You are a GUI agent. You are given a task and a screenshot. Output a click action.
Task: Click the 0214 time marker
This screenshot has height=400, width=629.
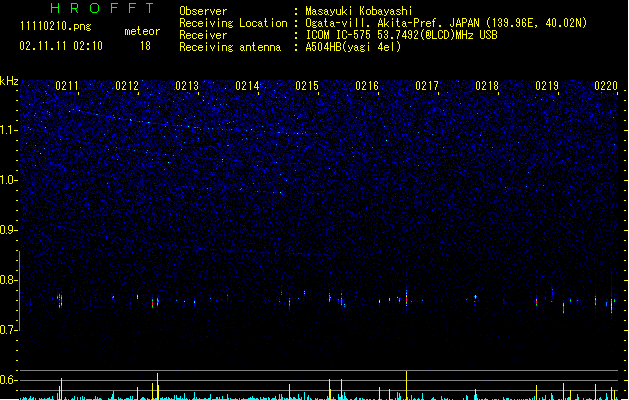(x=247, y=86)
